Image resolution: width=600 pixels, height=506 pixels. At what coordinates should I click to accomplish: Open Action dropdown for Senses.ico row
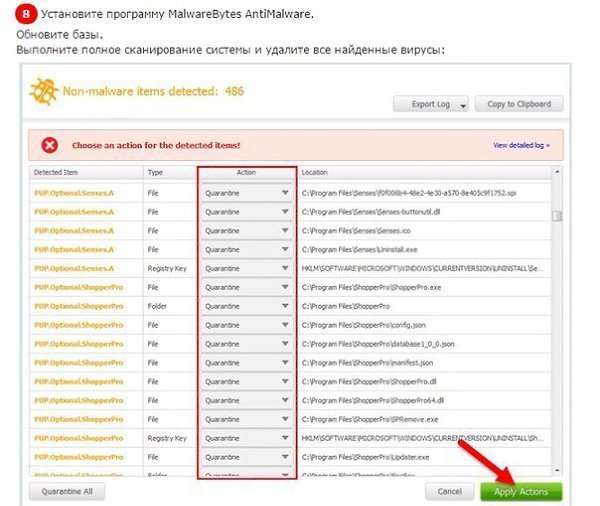click(x=246, y=230)
